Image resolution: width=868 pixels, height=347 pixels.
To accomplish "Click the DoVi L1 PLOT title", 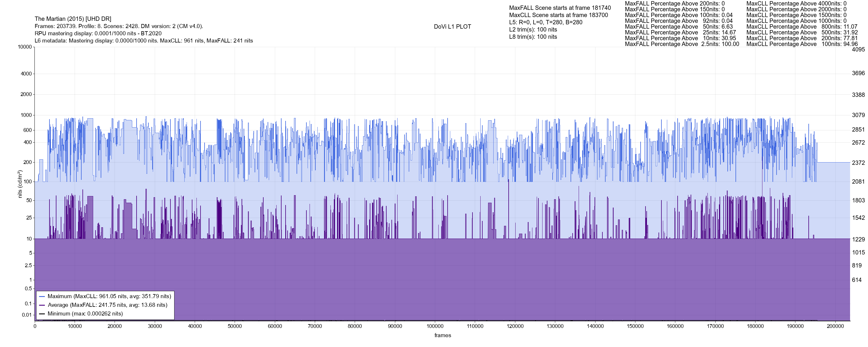I will click(x=452, y=27).
